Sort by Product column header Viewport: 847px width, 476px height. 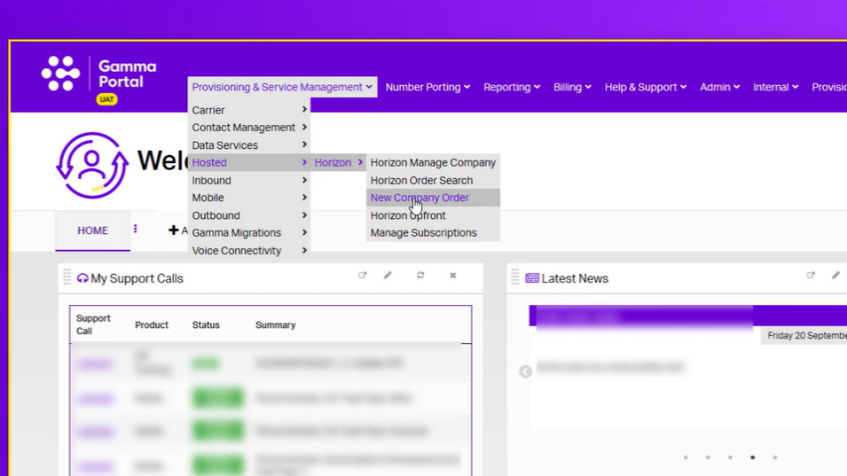pyautogui.click(x=151, y=325)
